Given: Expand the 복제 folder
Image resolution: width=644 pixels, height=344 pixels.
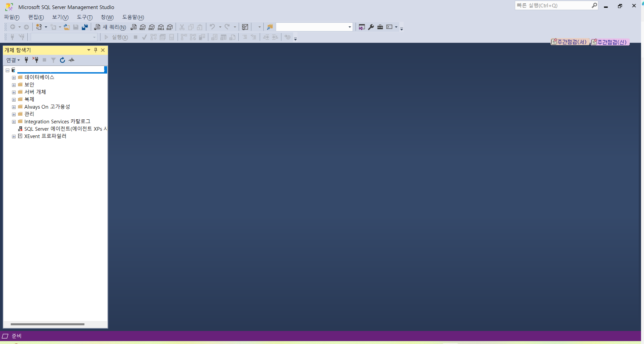Looking at the screenshot, I should (14, 100).
